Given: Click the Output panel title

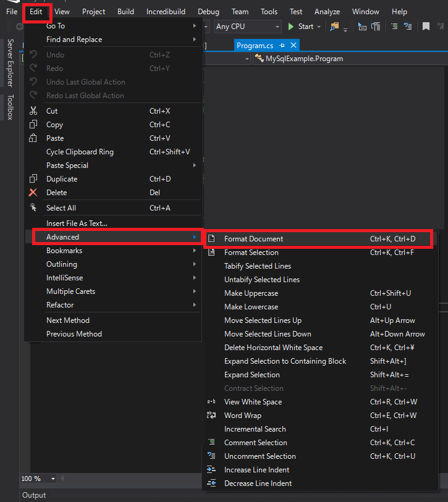Looking at the screenshot, I should coord(34,495).
